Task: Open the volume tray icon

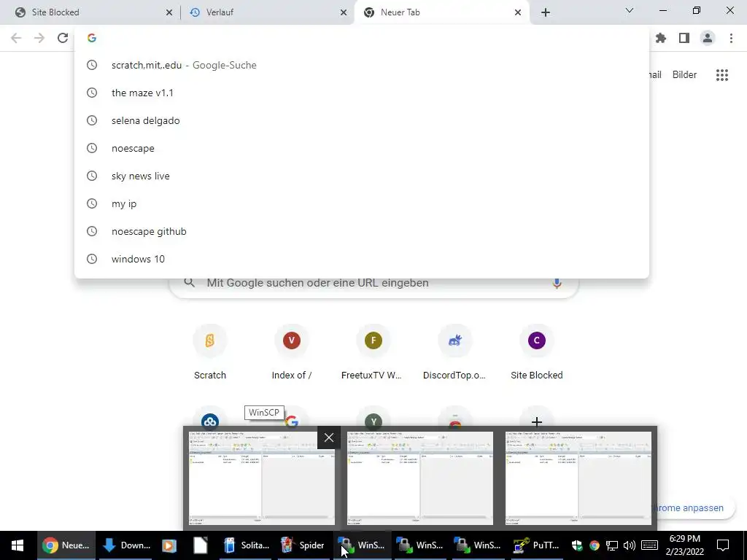Action: [630, 545]
